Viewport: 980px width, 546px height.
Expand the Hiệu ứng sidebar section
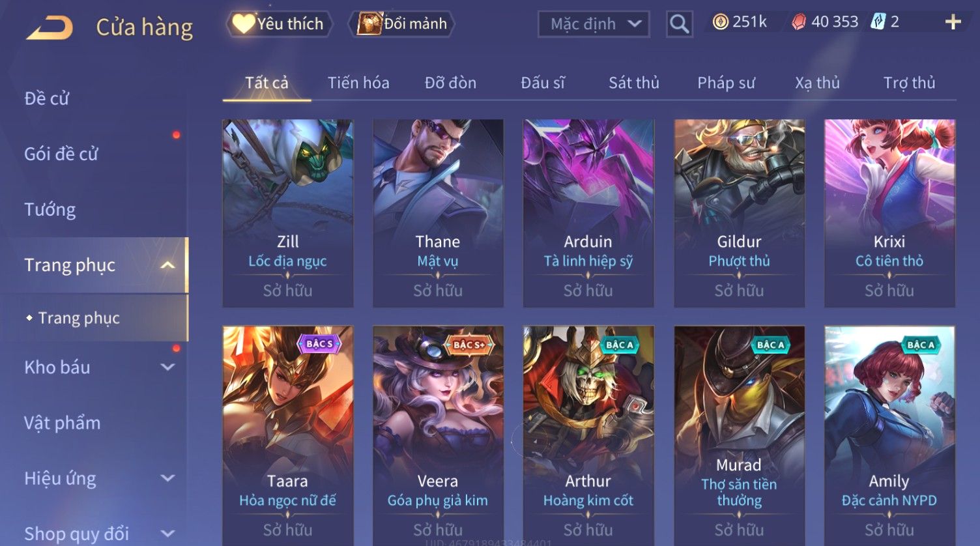coord(167,478)
